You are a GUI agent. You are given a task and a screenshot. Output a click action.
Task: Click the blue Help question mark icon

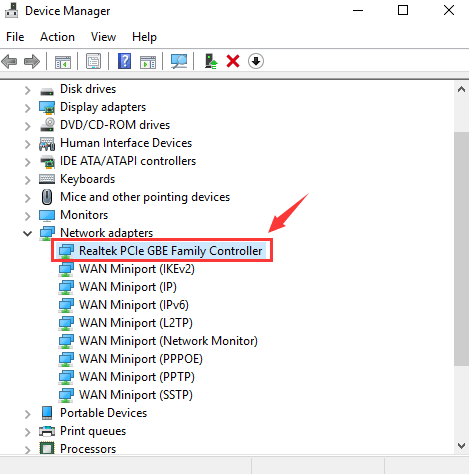tap(124, 61)
